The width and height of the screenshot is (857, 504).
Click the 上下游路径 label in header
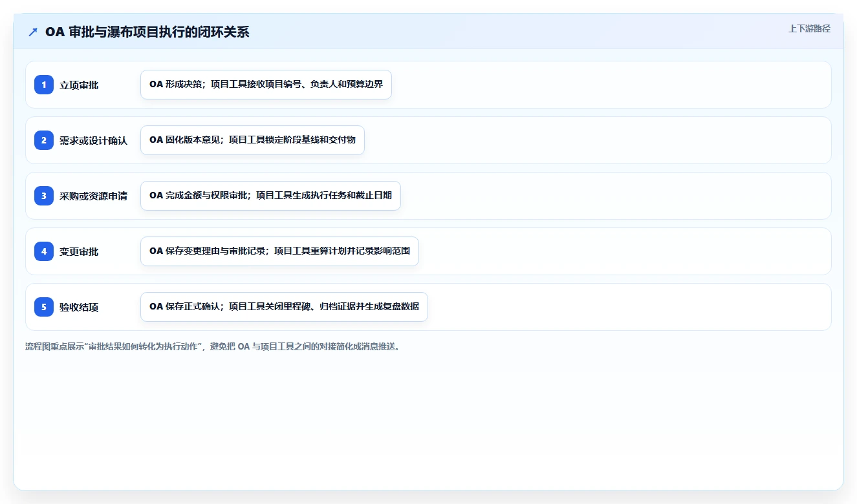click(x=809, y=28)
